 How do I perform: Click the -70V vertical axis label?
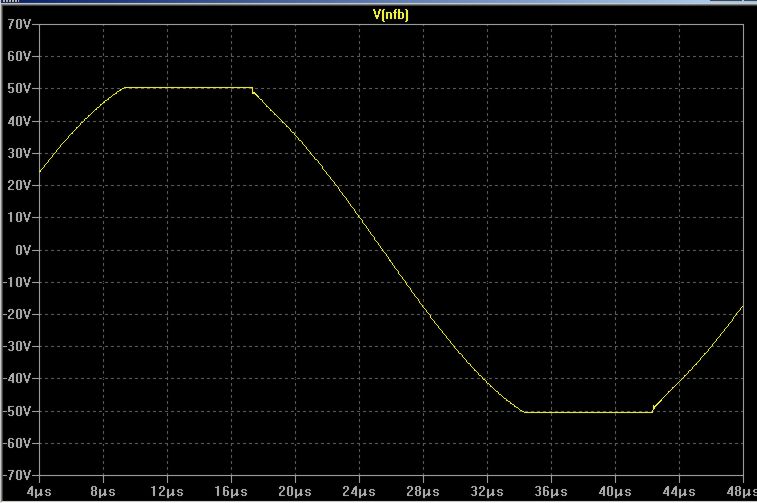pyautogui.click(x=17, y=475)
